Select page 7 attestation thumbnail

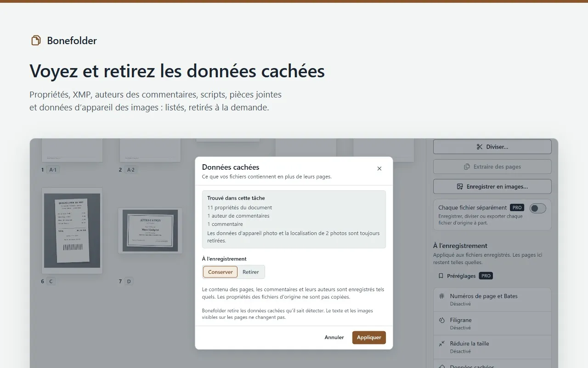point(150,230)
